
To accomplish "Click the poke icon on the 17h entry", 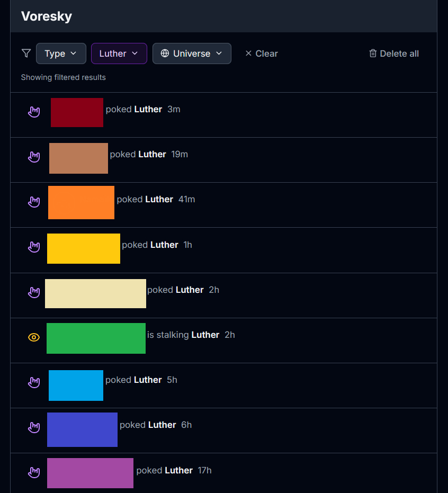I will pos(34,472).
